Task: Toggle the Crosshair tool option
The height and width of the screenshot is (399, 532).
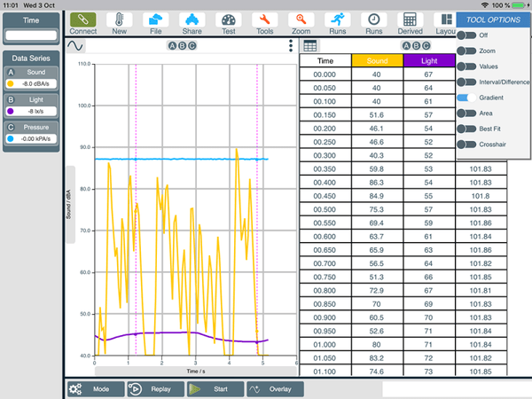Action: click(466, 144)
